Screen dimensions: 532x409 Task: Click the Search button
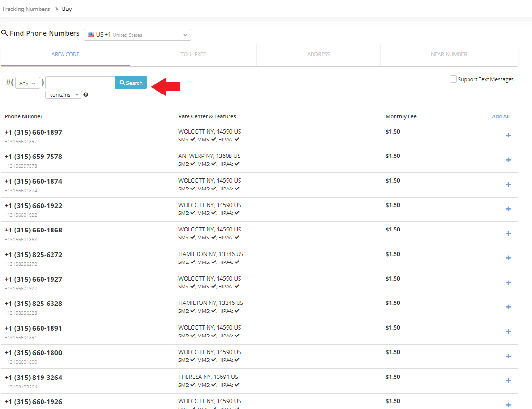[x=131, y=82]
